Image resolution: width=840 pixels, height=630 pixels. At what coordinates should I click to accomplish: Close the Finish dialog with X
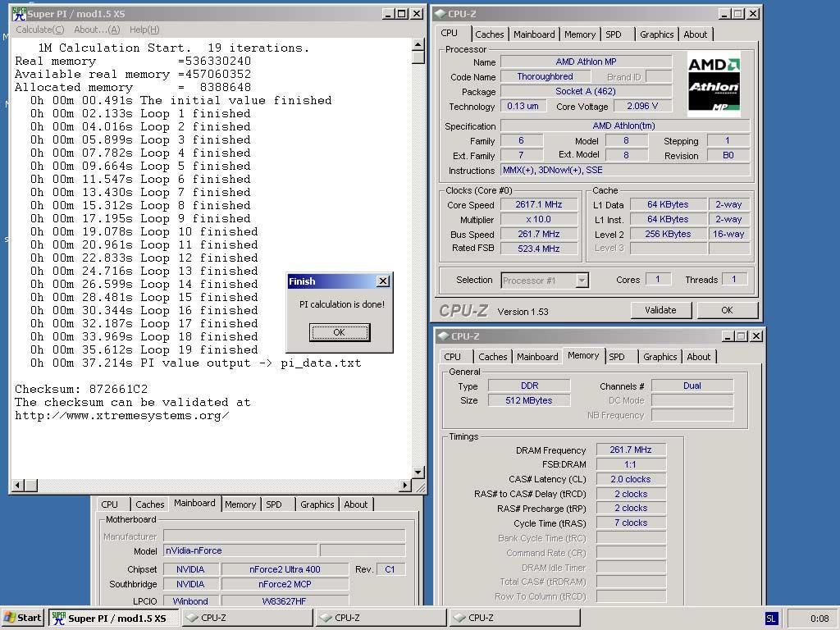[x=383, y=281]
